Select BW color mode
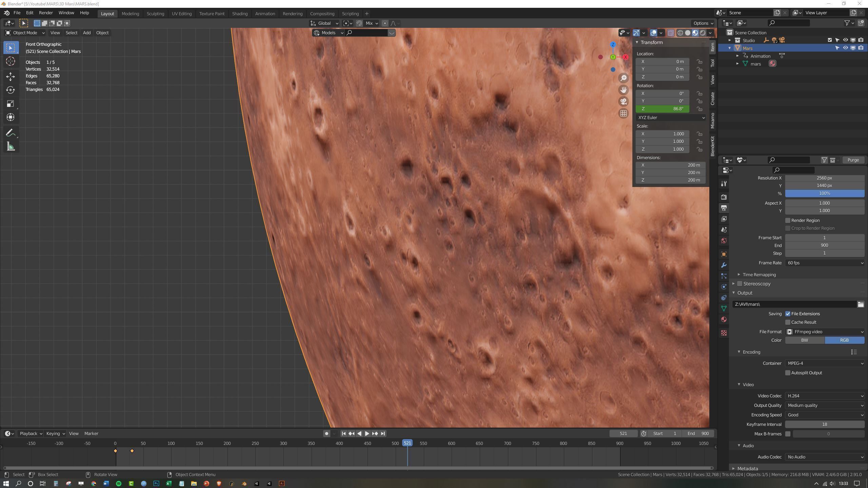This screenshot has width=868, height=488. [805, 340]
